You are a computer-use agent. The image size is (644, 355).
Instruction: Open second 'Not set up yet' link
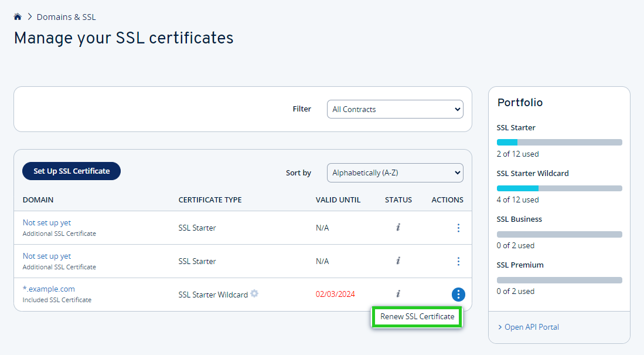(47, 256)
